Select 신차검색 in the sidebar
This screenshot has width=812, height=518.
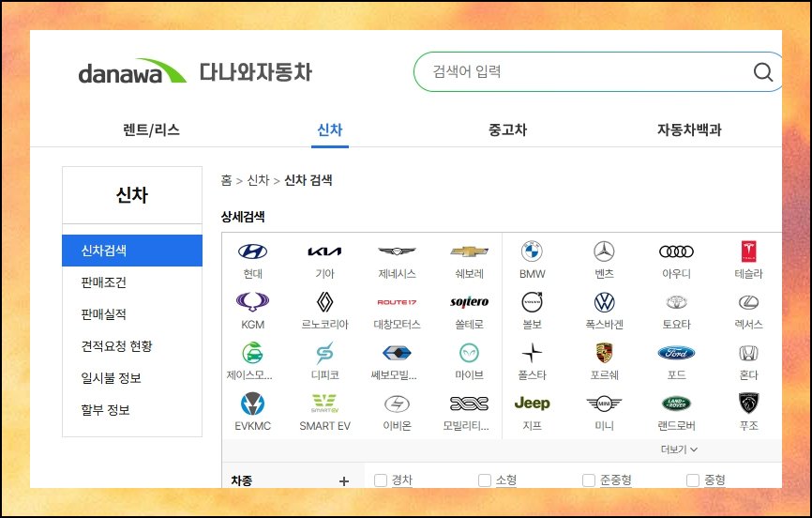click(x=132, y=251)
